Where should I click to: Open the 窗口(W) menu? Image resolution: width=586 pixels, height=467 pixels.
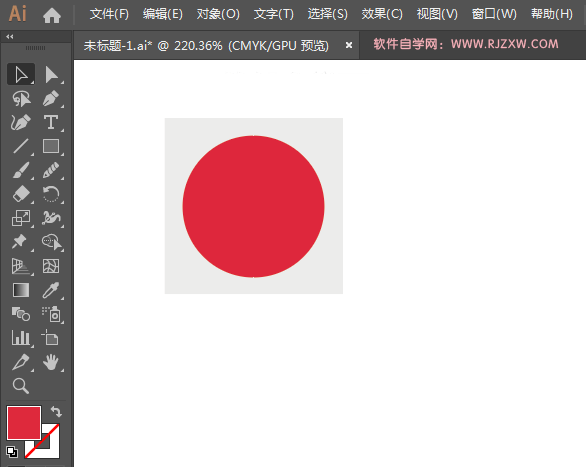[x=494, y=14]
